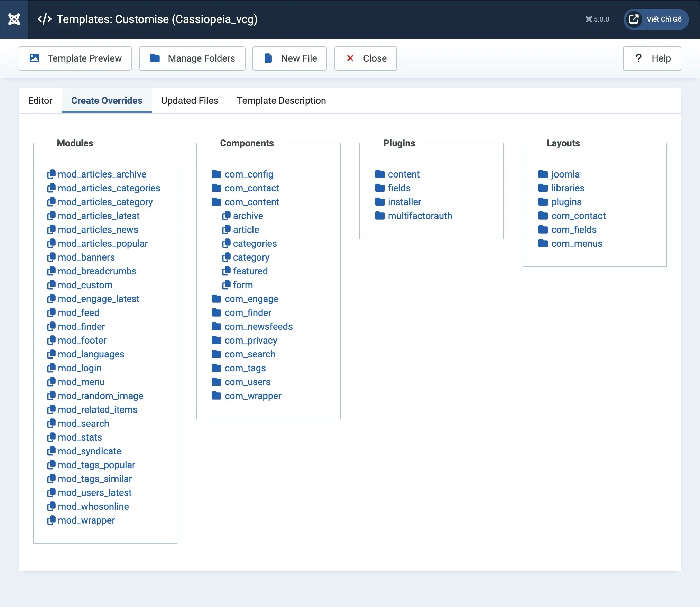The image size is (700, 607).
Task: Click the folder icon next to libraries
Action: tap(543, 188)
